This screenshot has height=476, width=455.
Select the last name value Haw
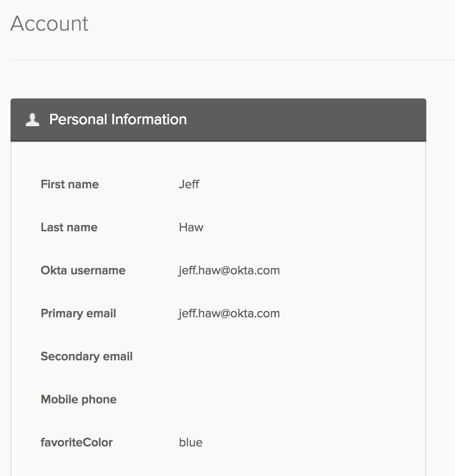pyautogui.click(x=191, y=227)
